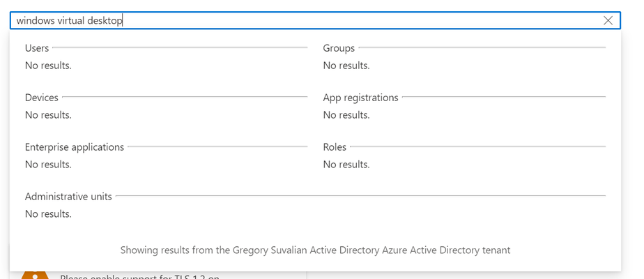Select the App registrations section heading

click(x=360, y=98)
